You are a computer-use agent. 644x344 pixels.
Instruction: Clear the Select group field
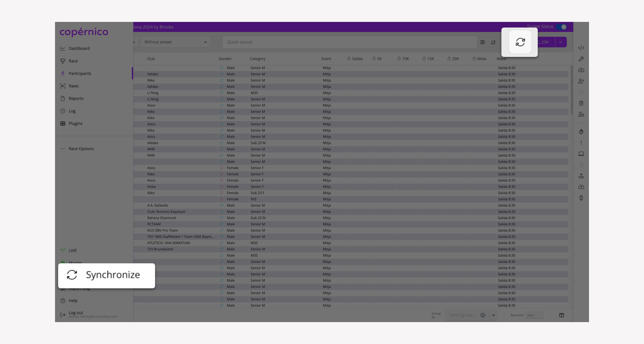tap(483, 315)
